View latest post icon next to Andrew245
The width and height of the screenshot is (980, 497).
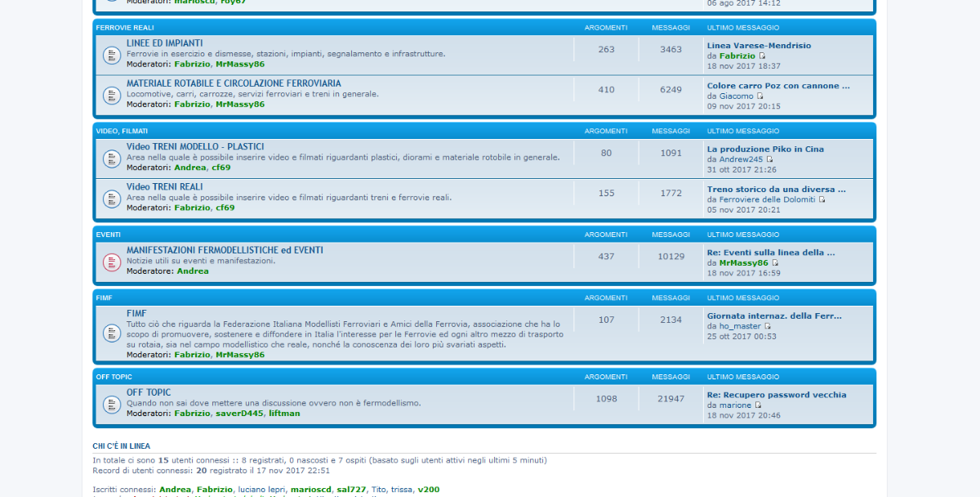[x=769, y=159]
